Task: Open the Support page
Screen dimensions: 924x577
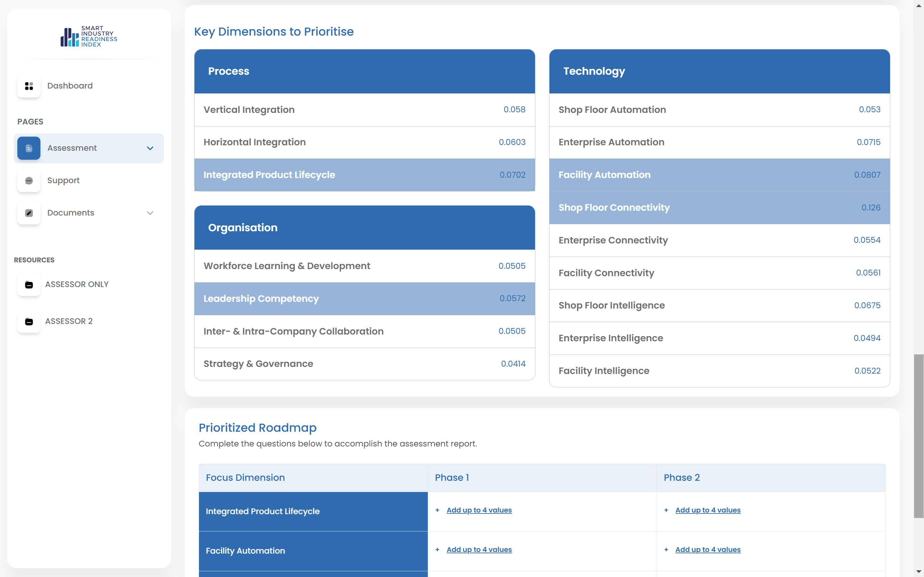Action: click(63, 181)
